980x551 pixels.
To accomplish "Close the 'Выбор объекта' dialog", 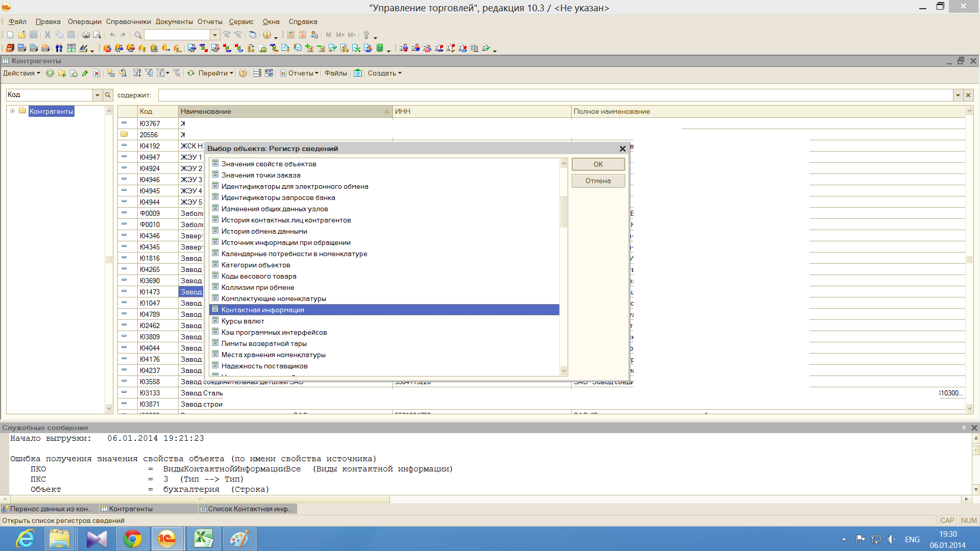I will coord(622,148).
